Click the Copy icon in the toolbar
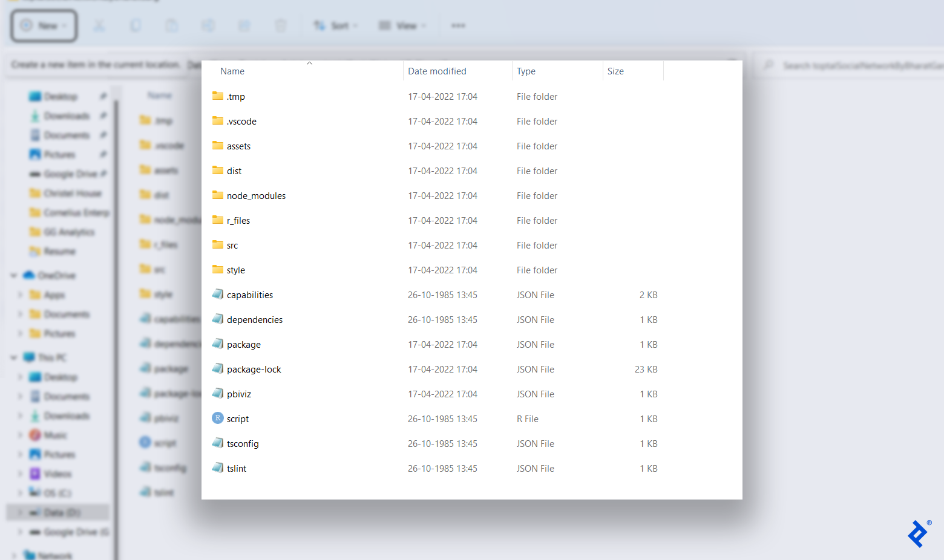 pos(136,25)
